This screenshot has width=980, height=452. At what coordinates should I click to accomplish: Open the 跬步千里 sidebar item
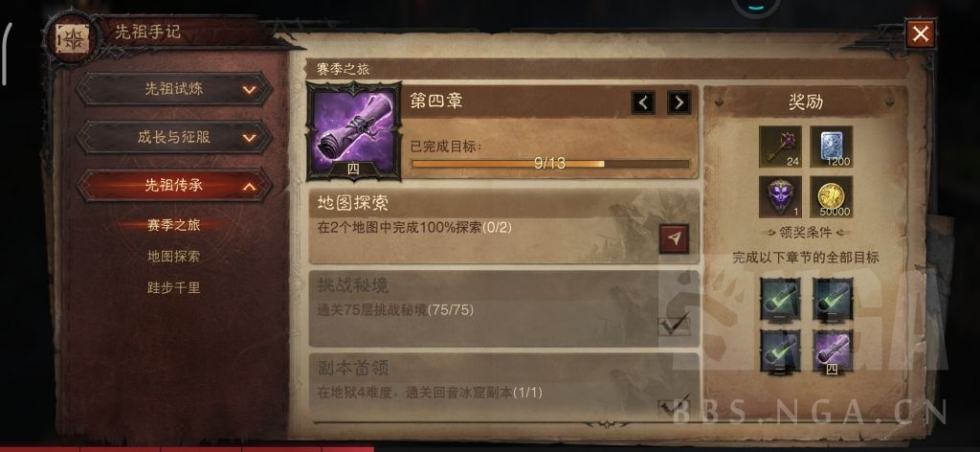(x=173, y=288)
